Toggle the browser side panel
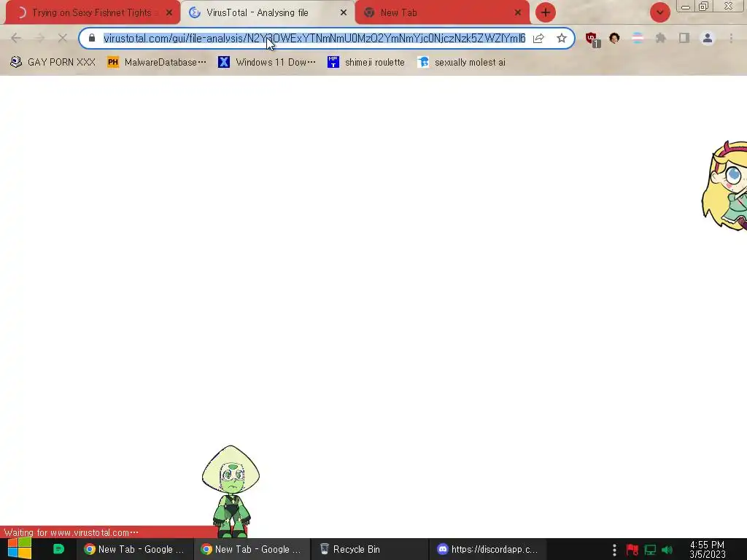Image resolution: width=747 pixels, height=560 pixels. (x=684, y=38)
